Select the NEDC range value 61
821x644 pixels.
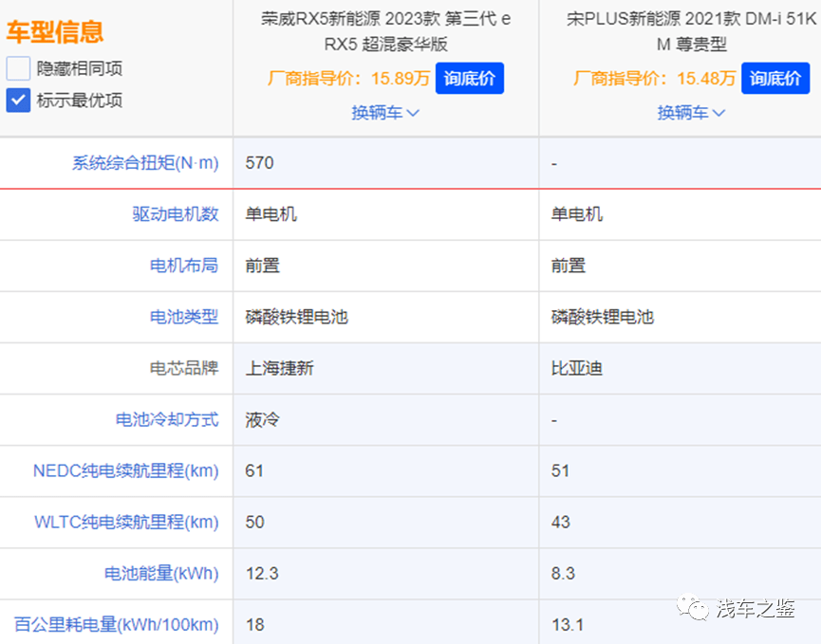click(254, 470)
